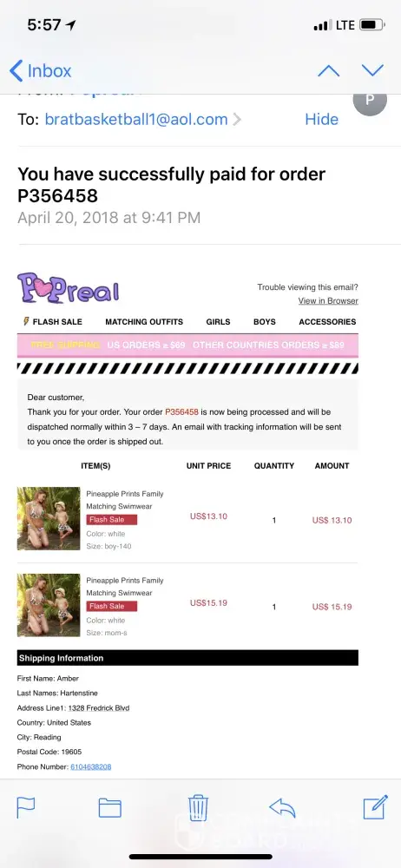Go to previous message with up arrow
Screen dimensions: 401x868
(x=328, y=71)
